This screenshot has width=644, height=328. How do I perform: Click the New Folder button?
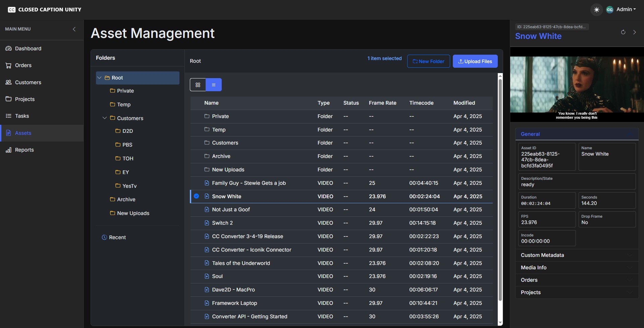(x=428, y=61)
